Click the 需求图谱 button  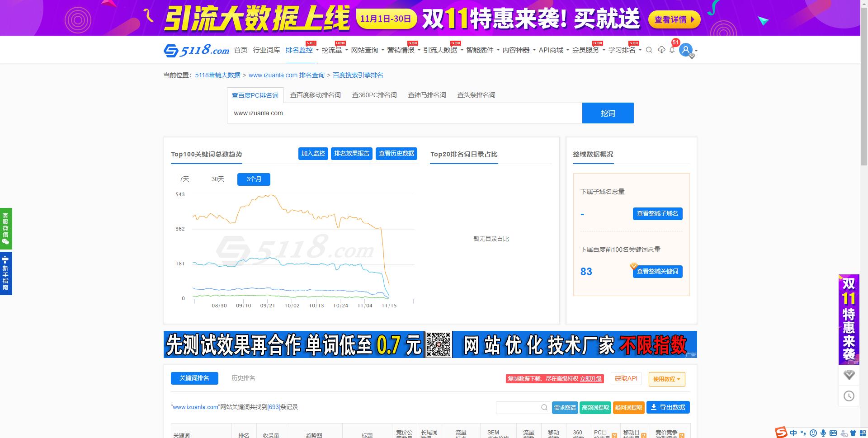pyautogui.click(x=565, y=408)
